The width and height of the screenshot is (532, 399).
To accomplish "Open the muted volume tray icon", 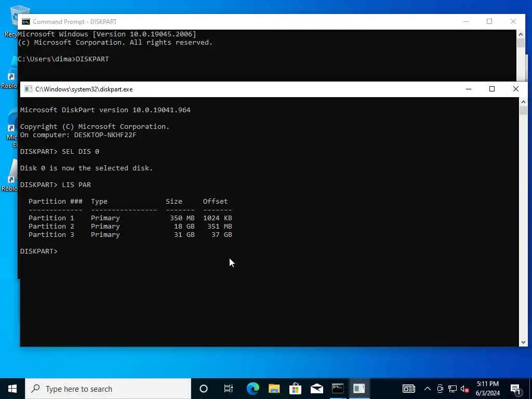I will 464,389.
